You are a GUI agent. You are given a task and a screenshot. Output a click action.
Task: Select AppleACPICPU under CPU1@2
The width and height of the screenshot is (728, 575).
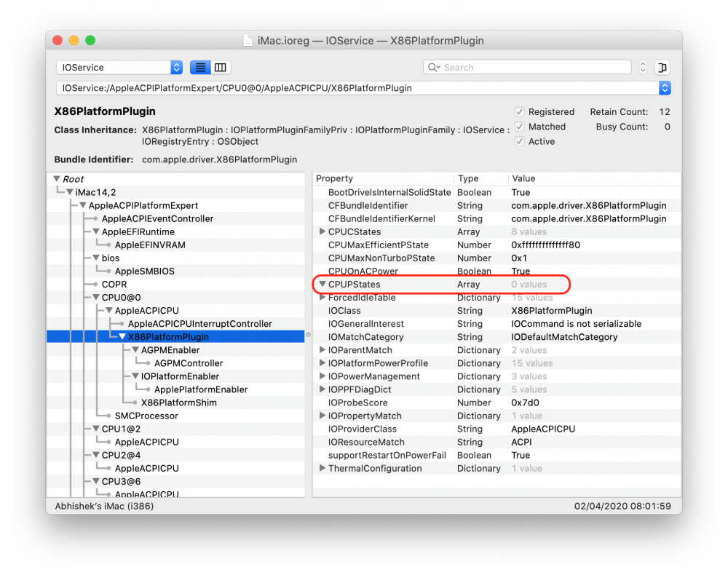147,443
